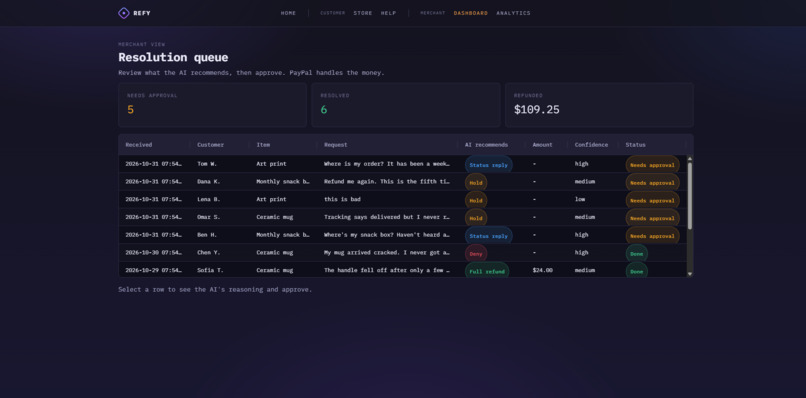Select the Omar S. customer cell
The height and width of the screenshot is (398, 806).
208,217
